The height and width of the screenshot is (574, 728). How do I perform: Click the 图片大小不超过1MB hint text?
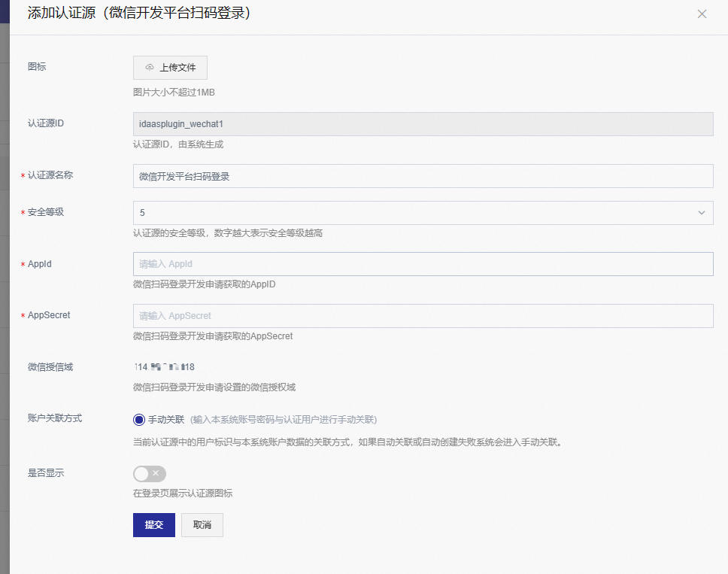pyautogui.click(x=174, y=93)
